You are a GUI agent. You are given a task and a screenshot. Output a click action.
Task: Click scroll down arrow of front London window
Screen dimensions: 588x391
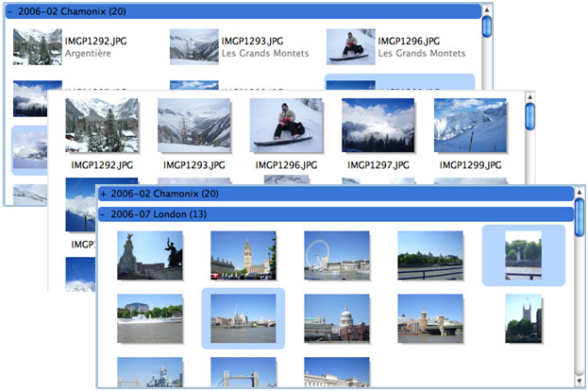[580, 382]
